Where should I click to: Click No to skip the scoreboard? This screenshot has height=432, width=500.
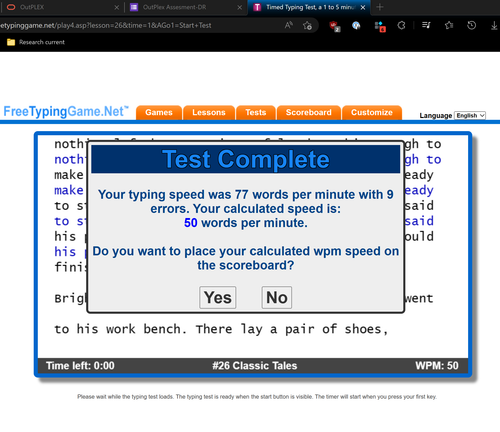coord(277,297)
